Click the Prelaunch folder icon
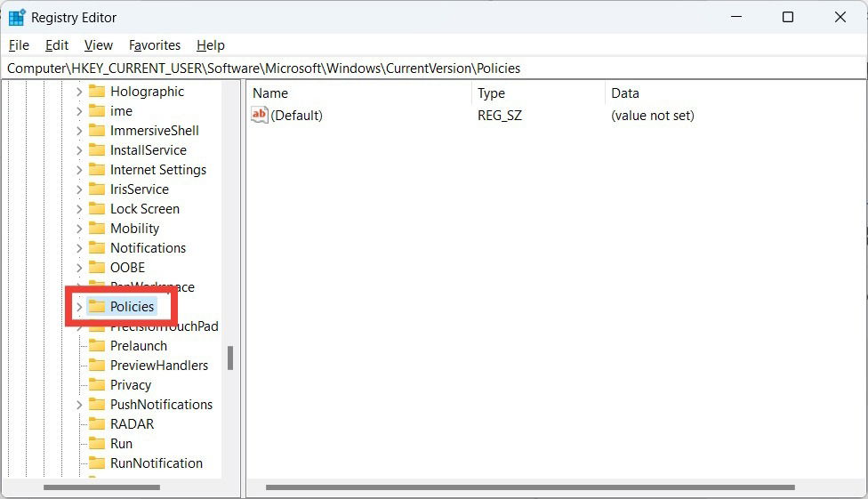Screen dimensions: 868x499 pos(97,345)
